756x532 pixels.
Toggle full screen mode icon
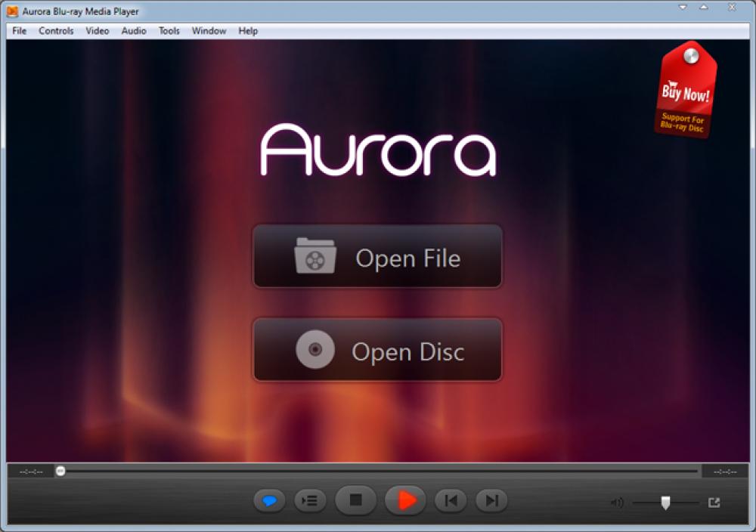point(713,500)
